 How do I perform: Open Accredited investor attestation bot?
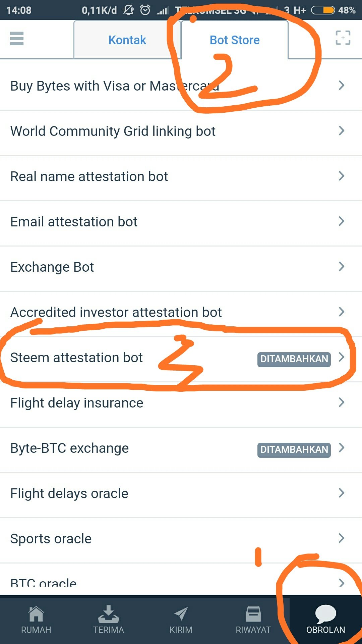coord(181,313)
